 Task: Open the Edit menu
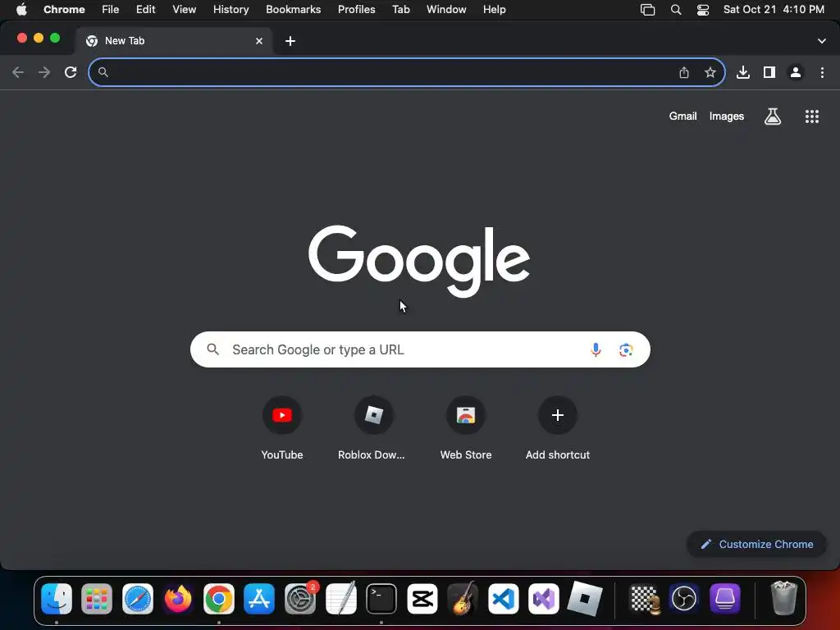point(146,10)
